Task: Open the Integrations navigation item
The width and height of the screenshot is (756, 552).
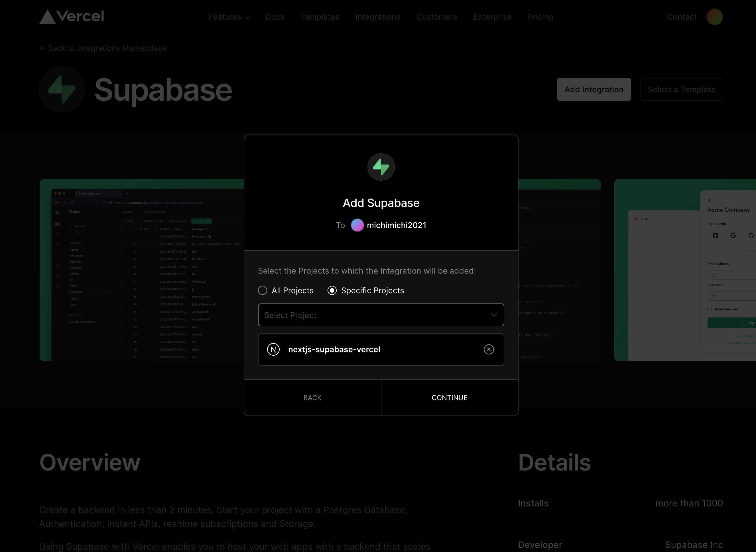Action: coord(378,17)
